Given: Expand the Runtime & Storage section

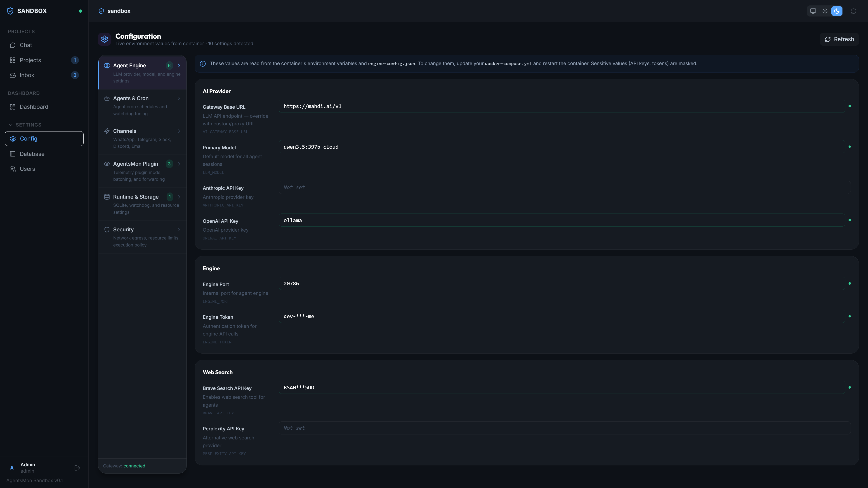Looking at the screenshot, I should click(179, 197).
